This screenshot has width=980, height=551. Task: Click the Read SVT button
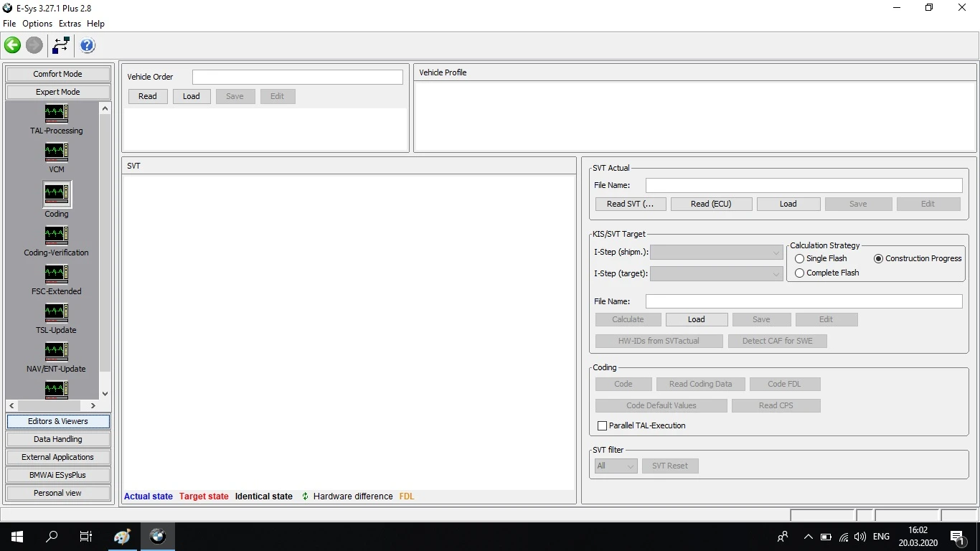(x=631, y=204)
